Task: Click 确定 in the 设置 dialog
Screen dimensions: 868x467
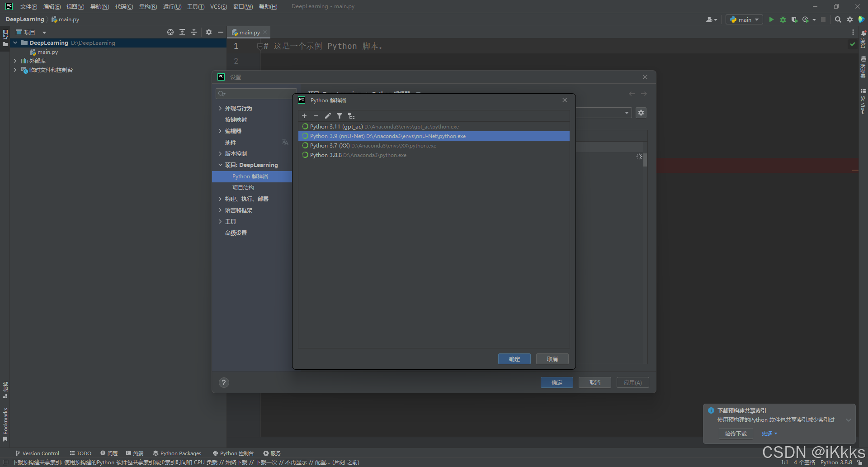Action: click(557, 382)
